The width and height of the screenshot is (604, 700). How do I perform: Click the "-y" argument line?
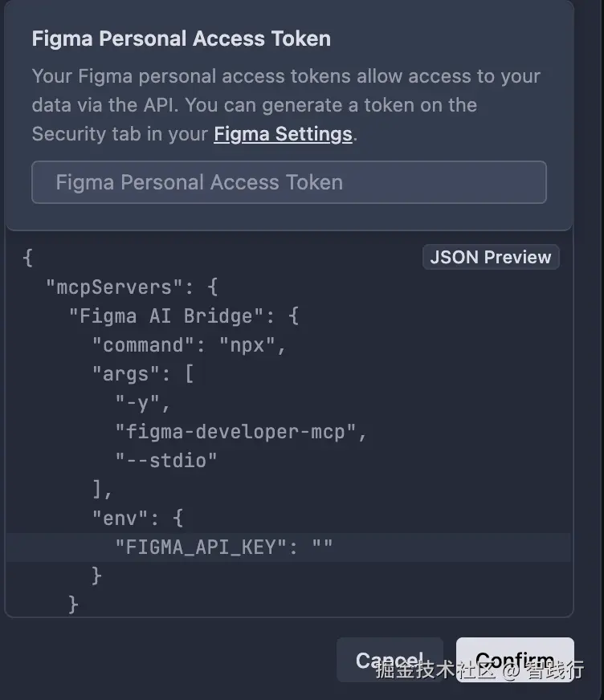[143, 403]
